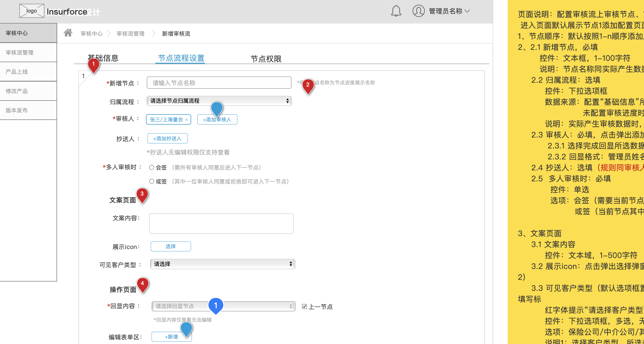Click the 张三/上海量合 reviewer tag
This screenshot has height=344, width=644.
(x=168, y=119)
